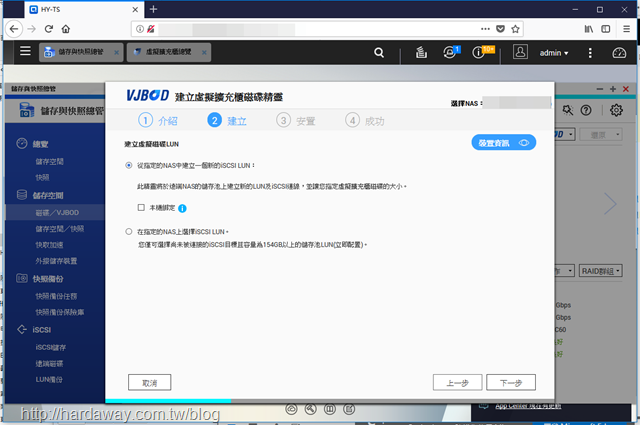The width and height of the screenshot is (640, 425).
Task: Go to wizard step 4 success
Action: point(365,120)
